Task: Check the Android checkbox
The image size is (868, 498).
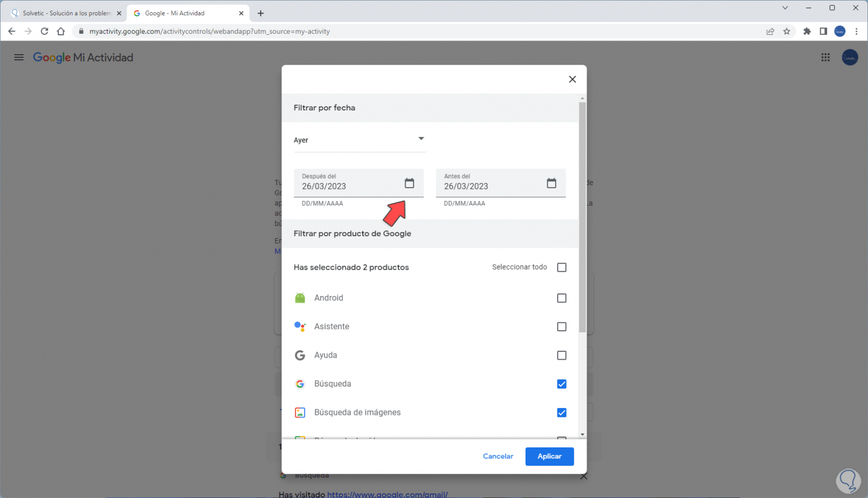Action: (x=562, y=298)
